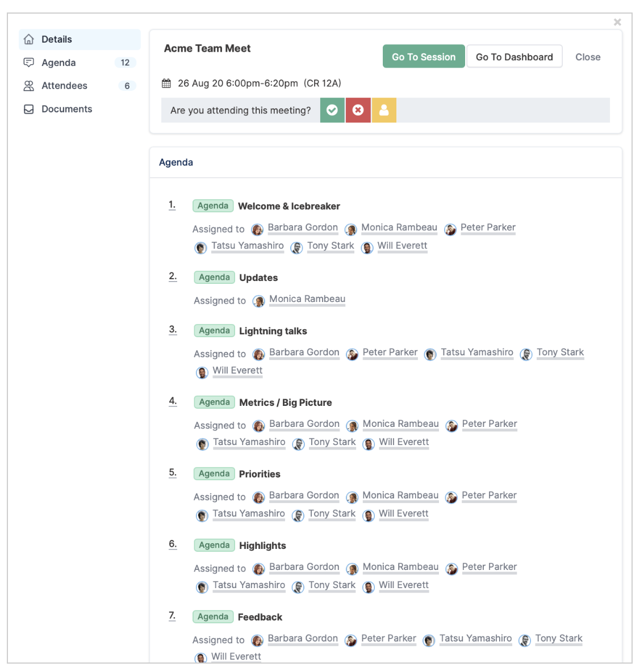Dismiss the dialog with top-right X
644x671 pixels.
[617, 22]
